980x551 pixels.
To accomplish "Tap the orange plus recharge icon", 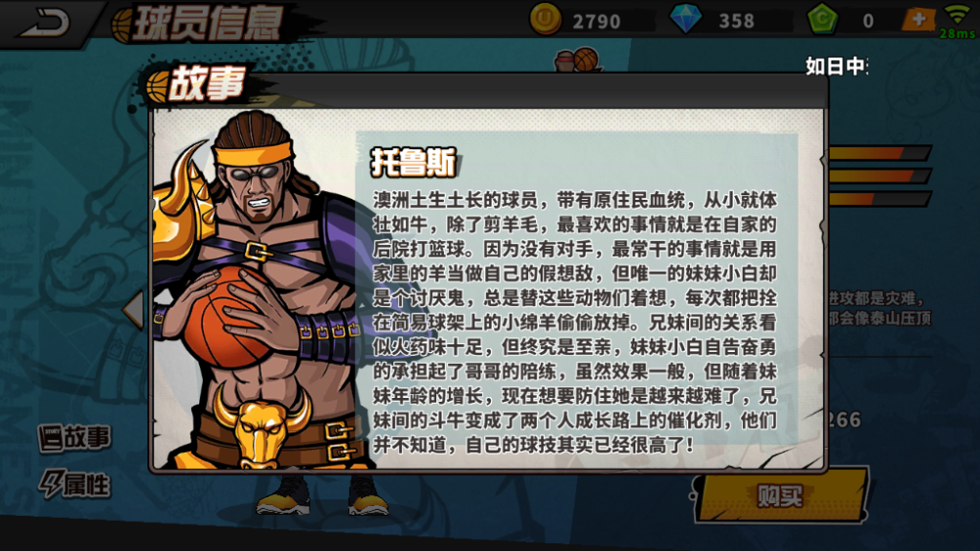I will (919, 20).
